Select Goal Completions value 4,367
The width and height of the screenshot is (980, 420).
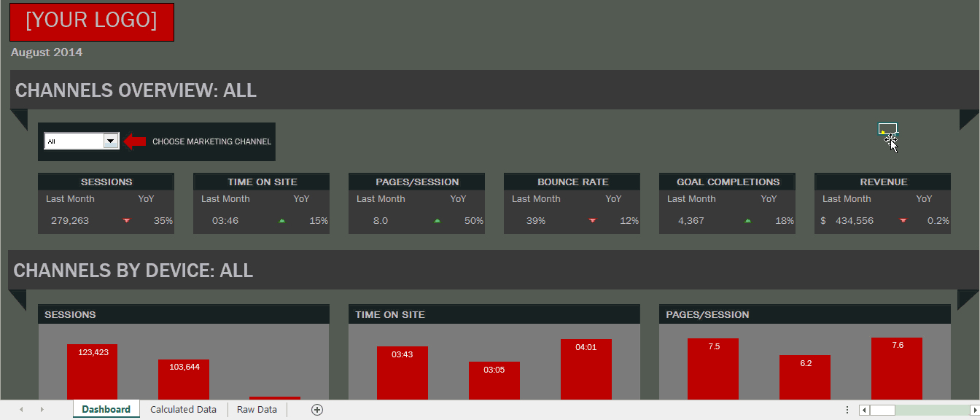tap(691, 220)
